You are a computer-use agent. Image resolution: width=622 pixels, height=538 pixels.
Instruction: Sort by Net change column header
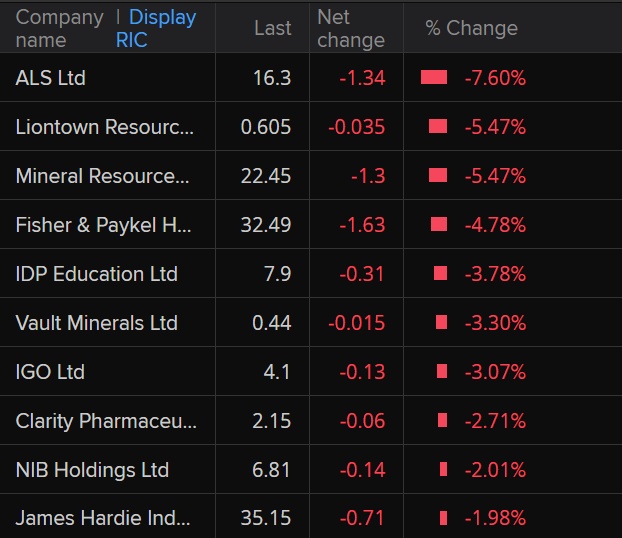[x=350, y=28]
